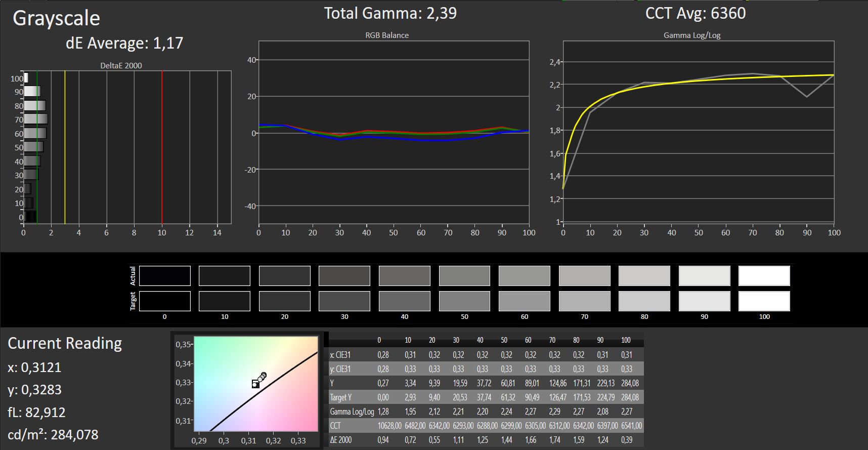Select the DeltaE 2000 bar for level 100
The image size is (868, 450).
pos(26,78)
